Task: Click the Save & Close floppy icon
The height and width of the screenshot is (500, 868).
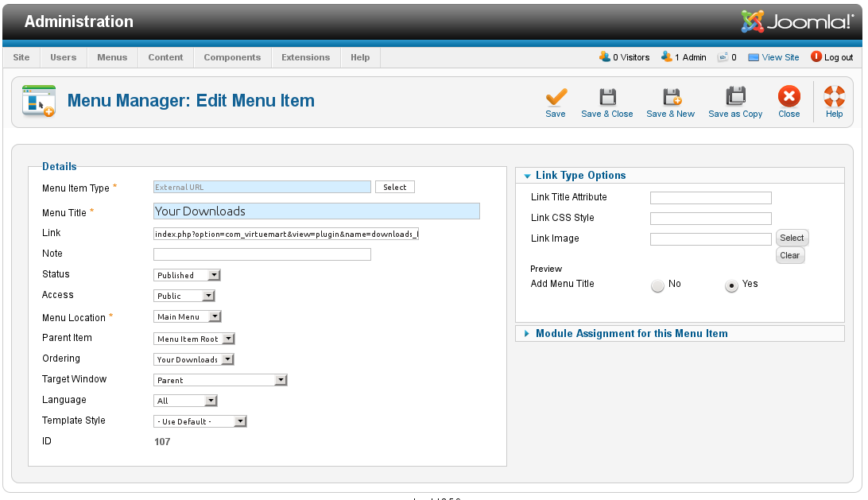Action: pyautogui.click(x=607, y=97)
